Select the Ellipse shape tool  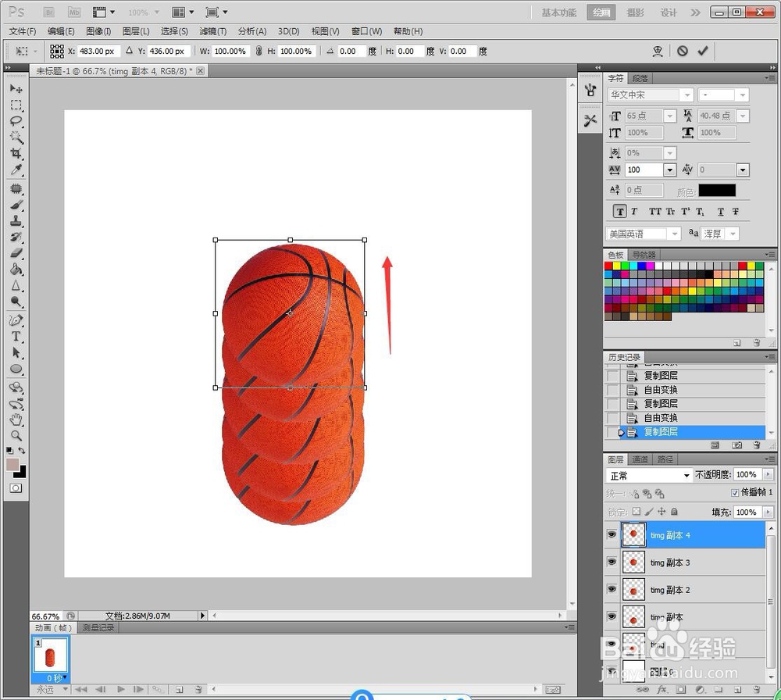[16, 370]
